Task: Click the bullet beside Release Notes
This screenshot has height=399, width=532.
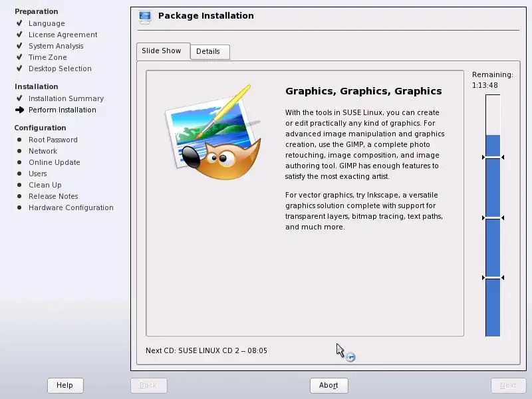Action: click(x=19, y=196)
